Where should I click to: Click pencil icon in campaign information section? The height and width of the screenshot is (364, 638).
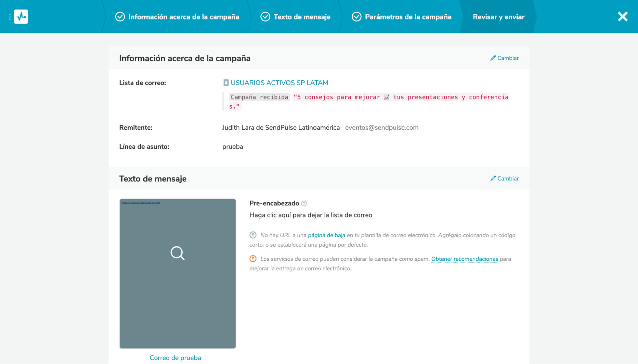click(493, 58)
